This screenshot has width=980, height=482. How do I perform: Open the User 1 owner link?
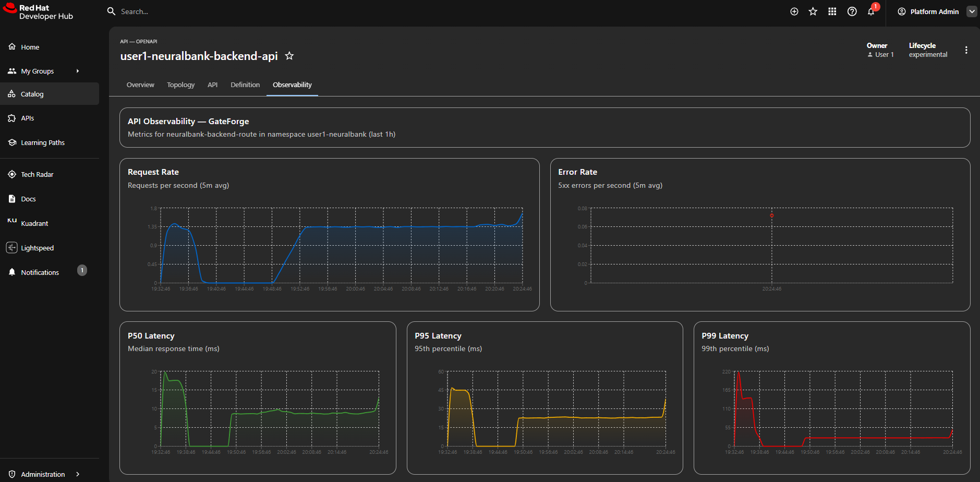pos(880,55)
